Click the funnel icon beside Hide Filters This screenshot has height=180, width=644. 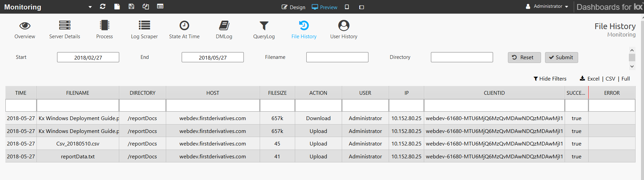[x=536, y=79]
